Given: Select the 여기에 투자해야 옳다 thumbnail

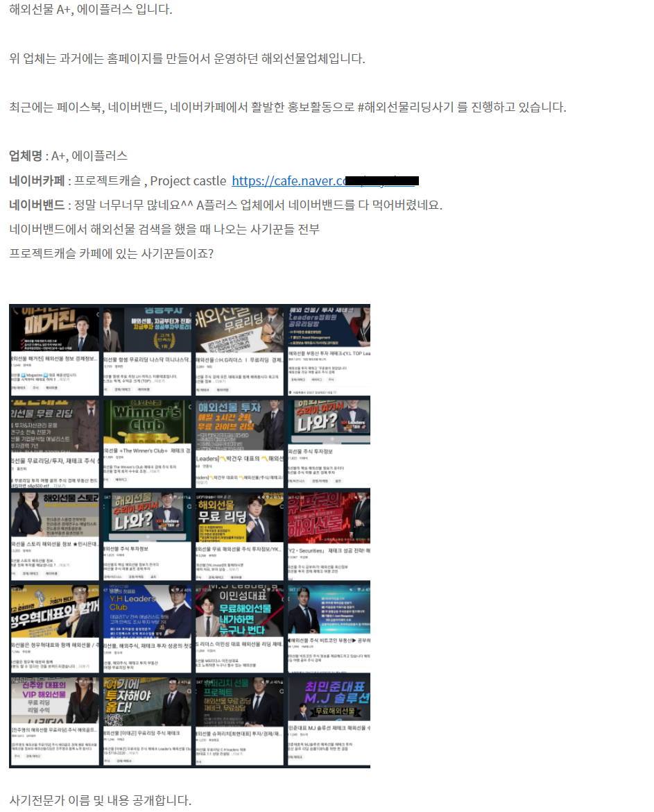Looking at the screenshot, I should click(147, 701).
